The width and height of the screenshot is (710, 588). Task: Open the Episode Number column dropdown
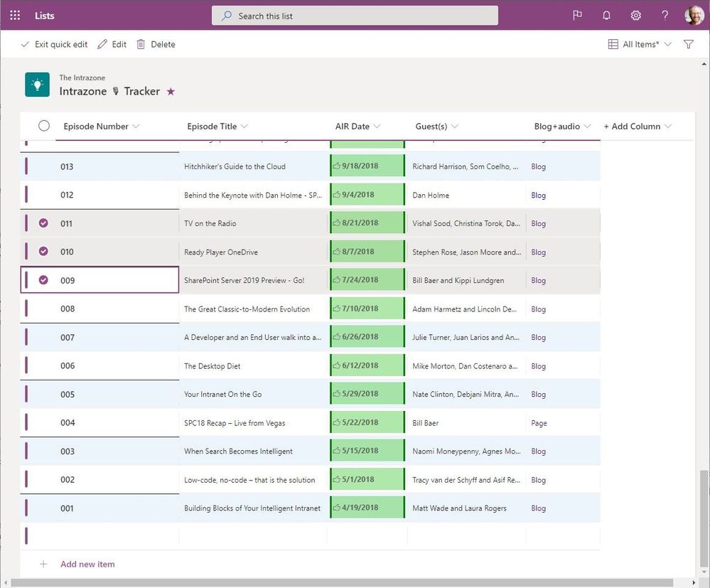[136, 127]
